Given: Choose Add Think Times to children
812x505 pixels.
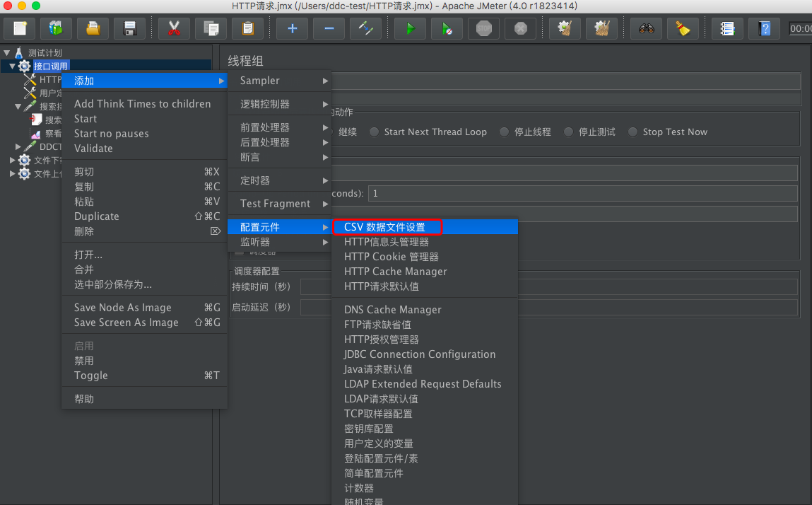Looking at the screenshot, I should 144,104.
